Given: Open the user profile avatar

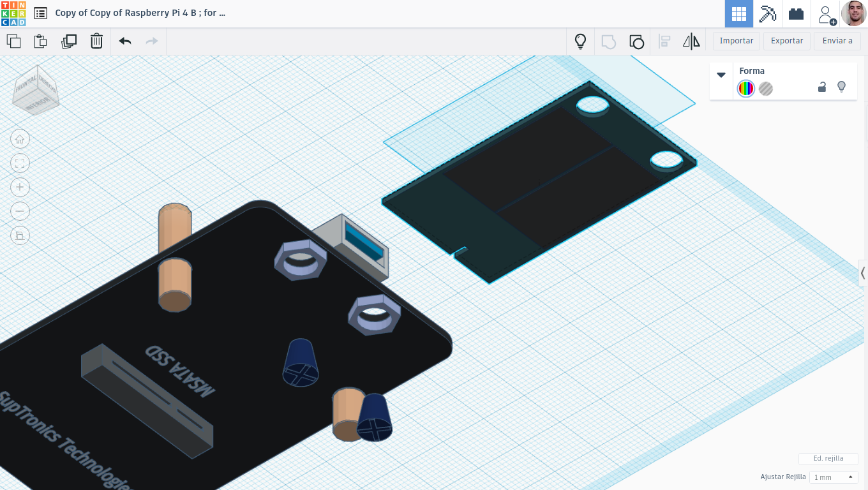Looking at the screenshot, I should tap(853, 13).
